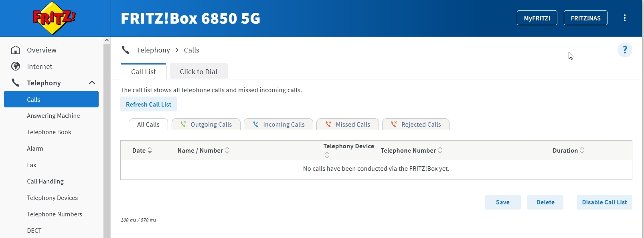Switch to Click to Dial tab
This screenshot has width=644, height=238.
pos(198,72)
